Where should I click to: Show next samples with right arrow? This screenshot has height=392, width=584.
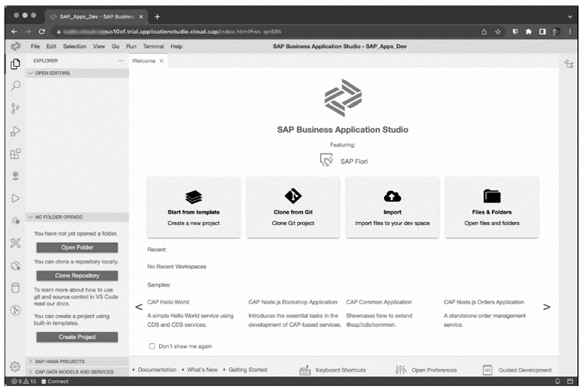click(x=546, y=307)
